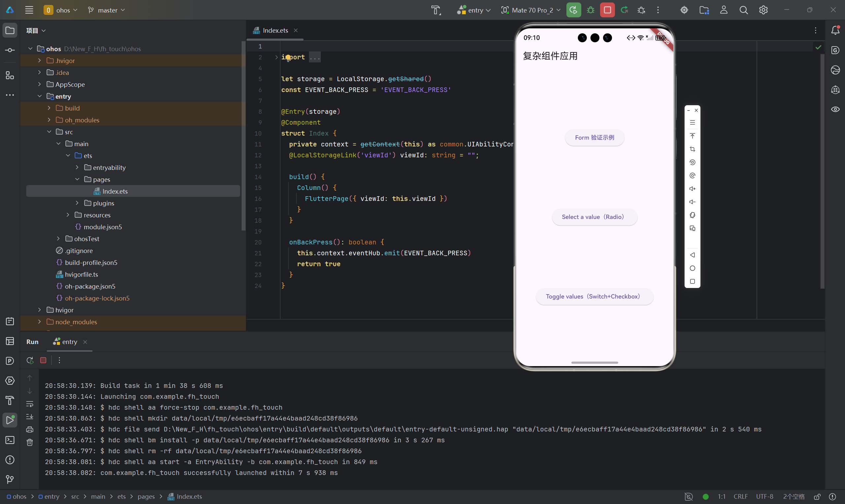This screenshot has height=504, width=845.
Task: Open the notifications bell icon
Action: [x=835, y=31]
